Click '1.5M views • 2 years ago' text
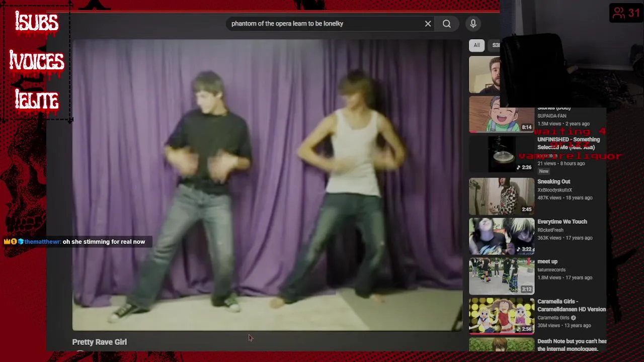This screenshot has width=644, height=362. [563, 124]
